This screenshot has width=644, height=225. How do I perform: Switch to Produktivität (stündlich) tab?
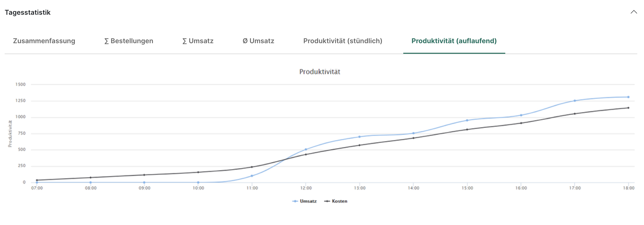click(x=343, y=41)
